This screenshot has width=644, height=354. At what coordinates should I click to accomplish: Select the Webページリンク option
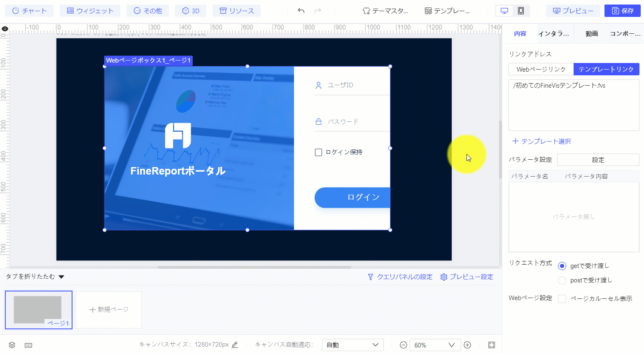[x=541, y=69]
